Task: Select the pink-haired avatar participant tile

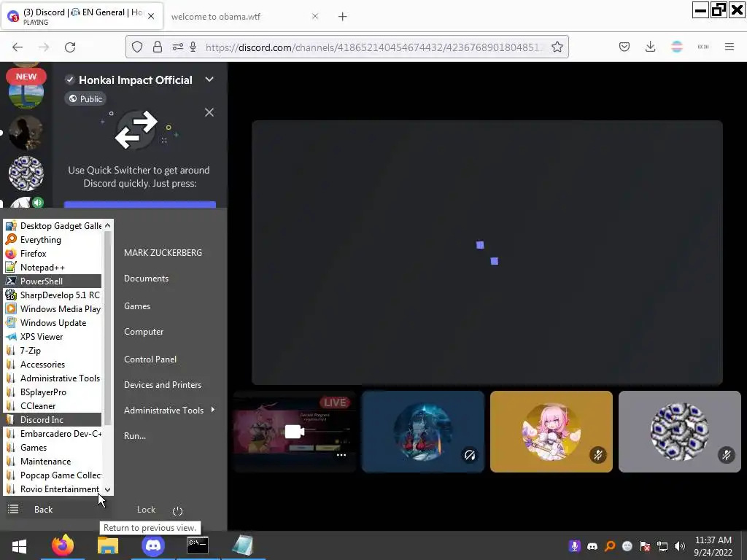Action: point(551,432)
